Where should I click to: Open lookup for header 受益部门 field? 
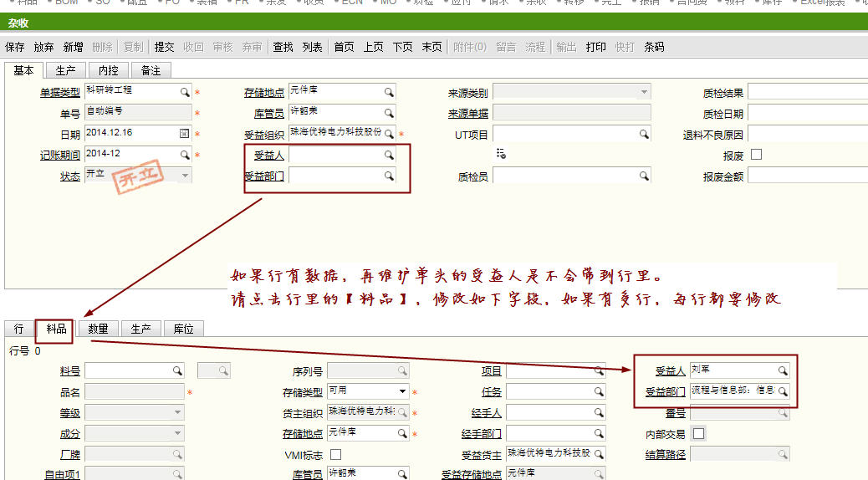coord(389,176)
